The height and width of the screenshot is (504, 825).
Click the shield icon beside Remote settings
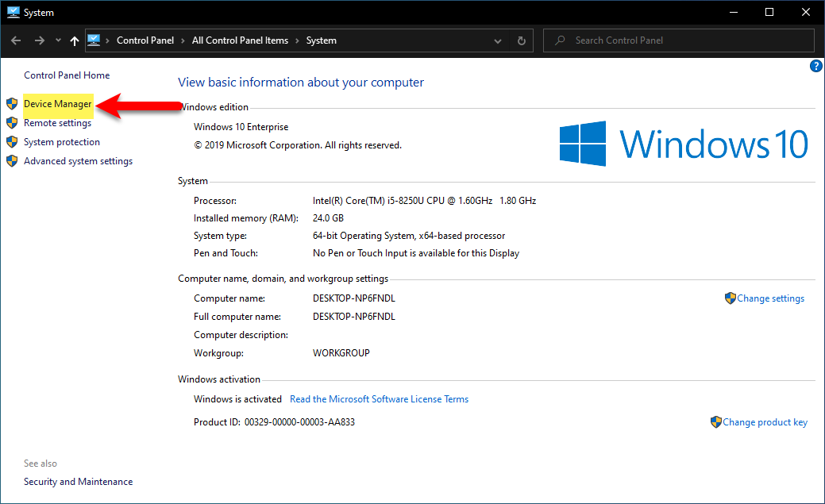[x=12, y=122]
